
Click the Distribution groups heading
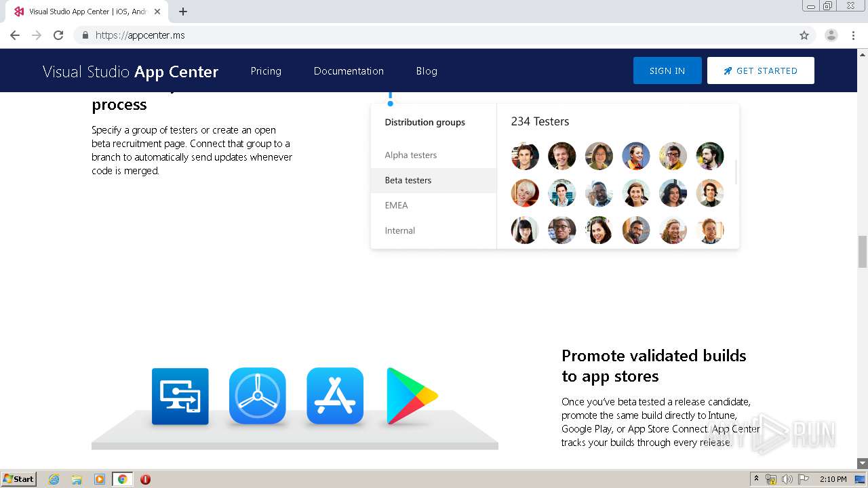[x=425, y=122]
